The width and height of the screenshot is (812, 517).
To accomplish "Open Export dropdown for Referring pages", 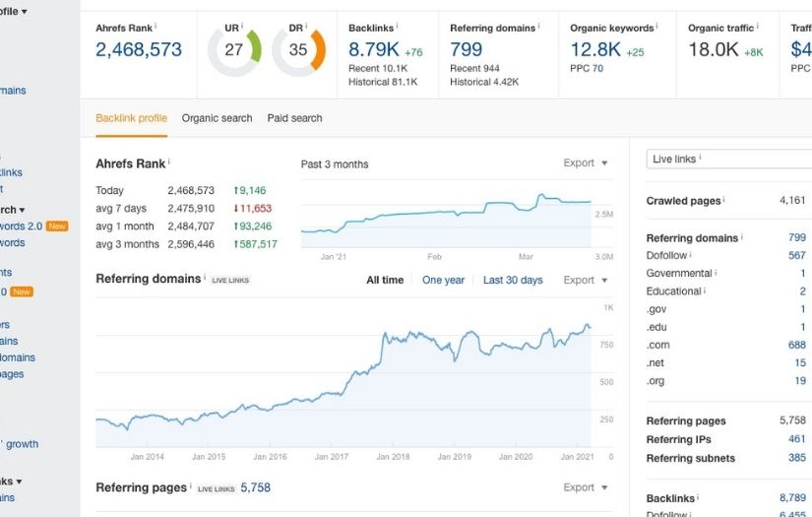I will pos(585,487).
